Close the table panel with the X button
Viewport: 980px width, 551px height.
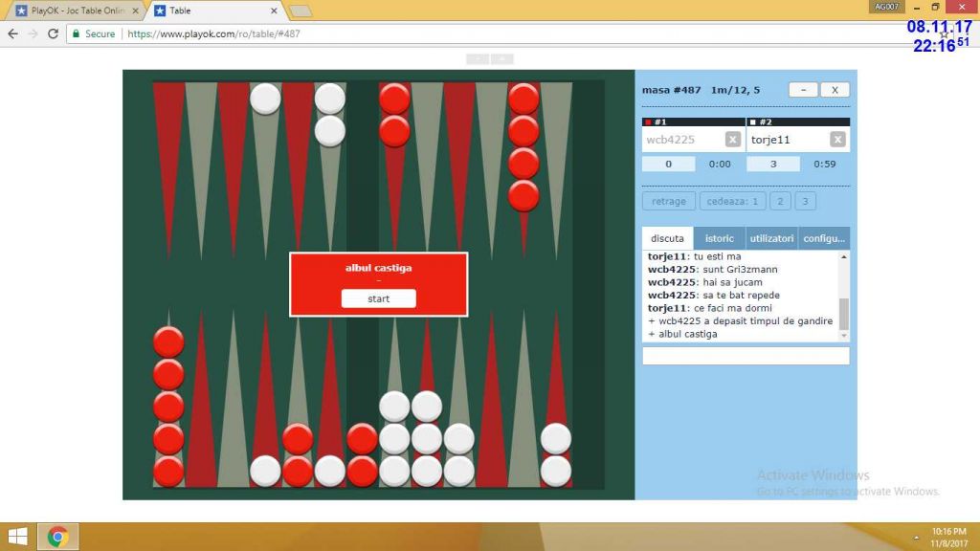click(x=835, y=90)
